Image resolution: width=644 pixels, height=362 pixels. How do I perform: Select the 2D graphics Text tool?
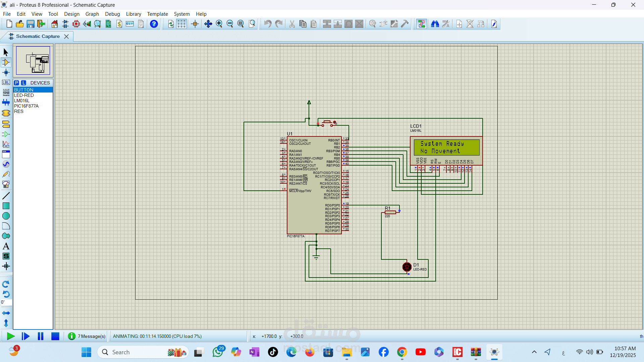pos(6,246)
